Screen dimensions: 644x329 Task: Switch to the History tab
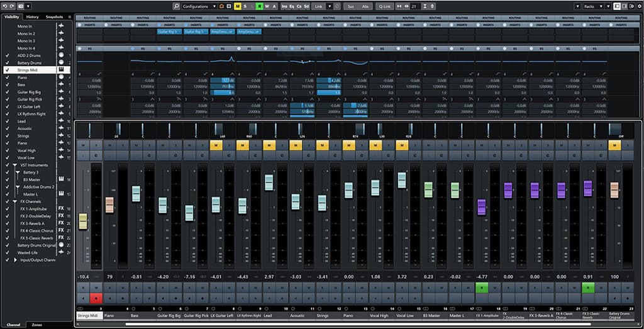32,16
